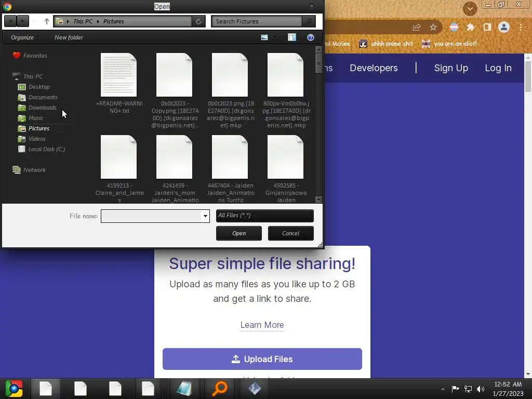Select the 4502585 - Ginjaninjaowo file
The width and height of the screenshot is (532, 399).
286,169
